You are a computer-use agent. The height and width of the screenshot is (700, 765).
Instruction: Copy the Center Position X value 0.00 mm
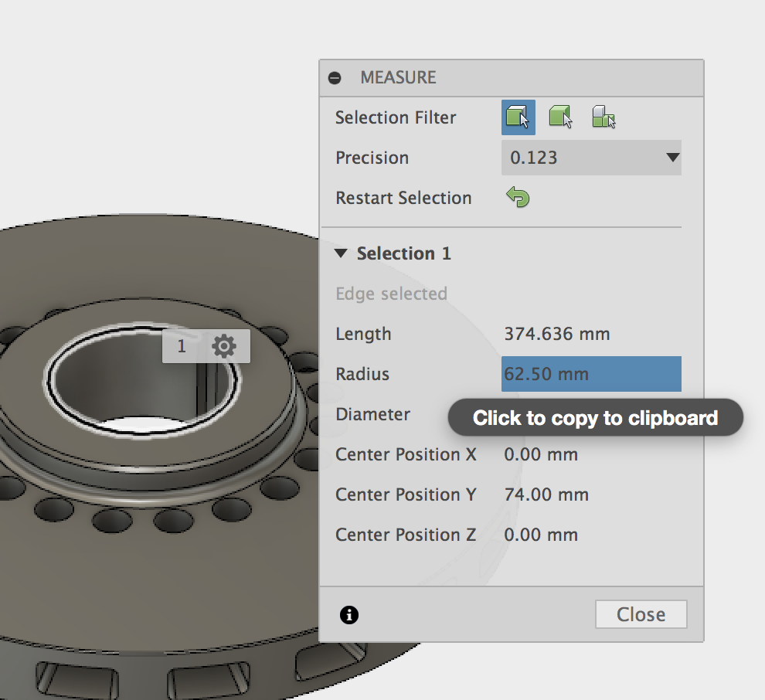click(541, 454)
